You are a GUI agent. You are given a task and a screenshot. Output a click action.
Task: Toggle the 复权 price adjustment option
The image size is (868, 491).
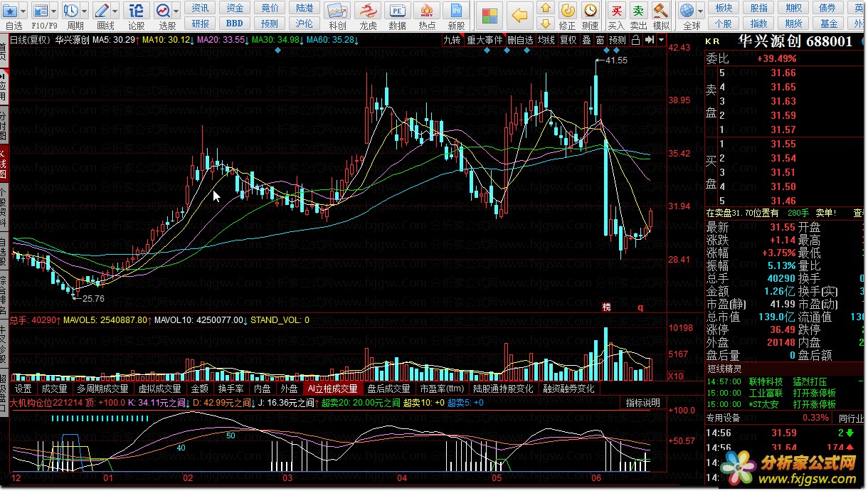[568, 40]
